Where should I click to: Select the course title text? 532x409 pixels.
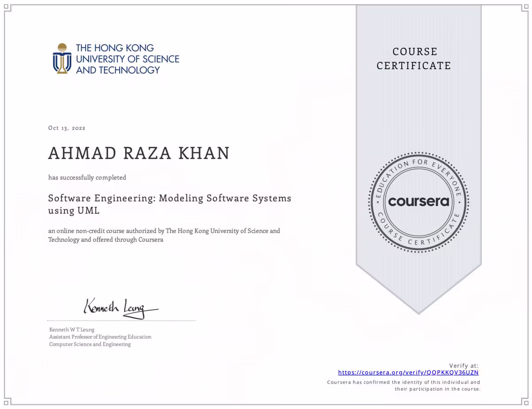[x=170, y=204]
